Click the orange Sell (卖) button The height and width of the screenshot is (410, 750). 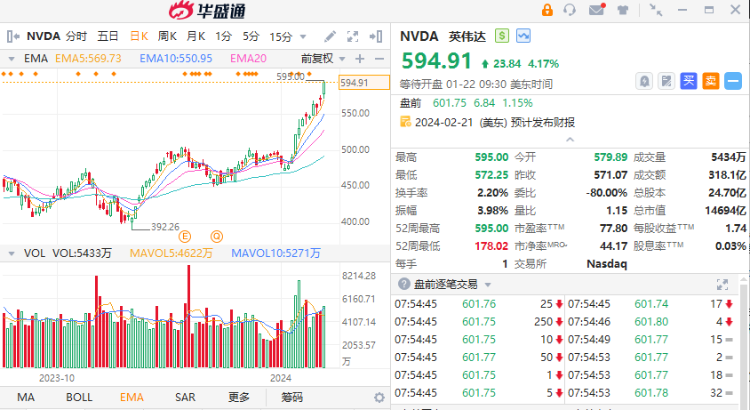[x=711, y=80]
